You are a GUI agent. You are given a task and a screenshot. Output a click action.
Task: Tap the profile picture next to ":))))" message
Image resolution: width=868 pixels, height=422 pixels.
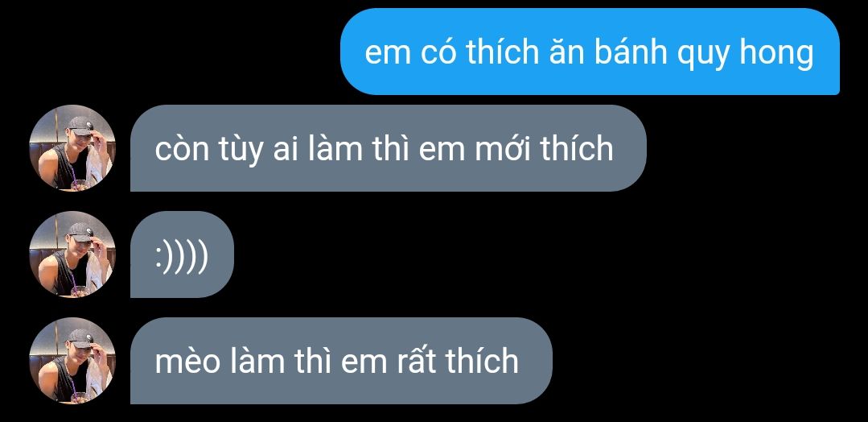click(x=72, y=254)
